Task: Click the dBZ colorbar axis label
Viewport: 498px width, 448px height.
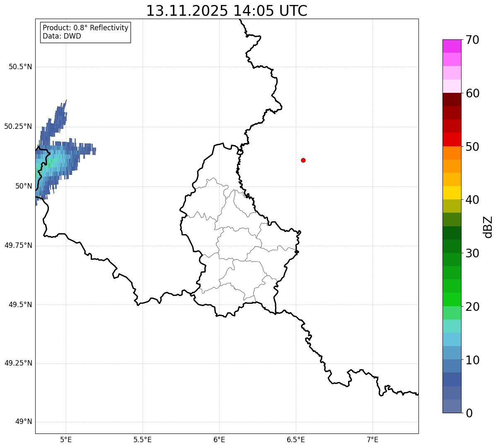Action: click(488, 227)
